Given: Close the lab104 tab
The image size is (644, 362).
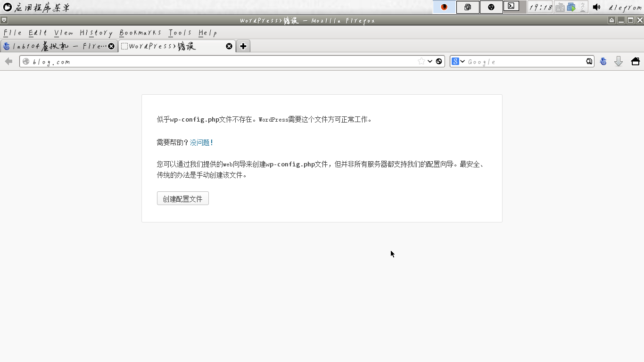Looking at the screenshot, I should (111, 46).
